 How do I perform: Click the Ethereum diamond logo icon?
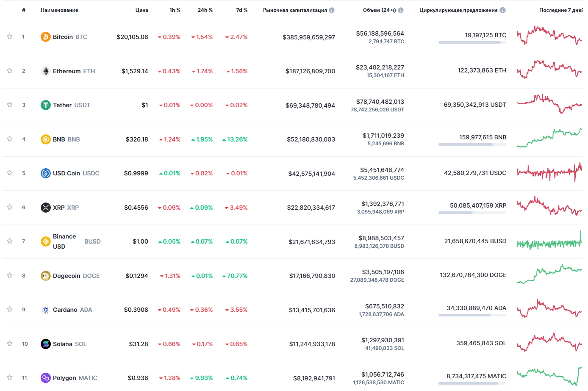point(45,71)
